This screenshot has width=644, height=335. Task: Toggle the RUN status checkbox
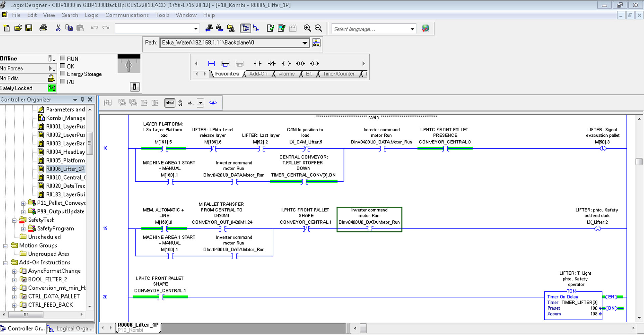coord(62,58)
